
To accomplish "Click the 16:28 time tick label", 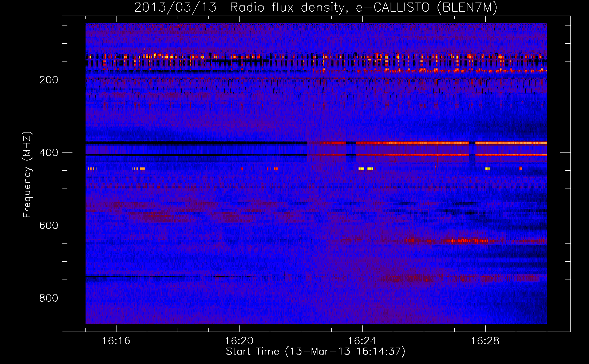I will click(x=485, y=341).
